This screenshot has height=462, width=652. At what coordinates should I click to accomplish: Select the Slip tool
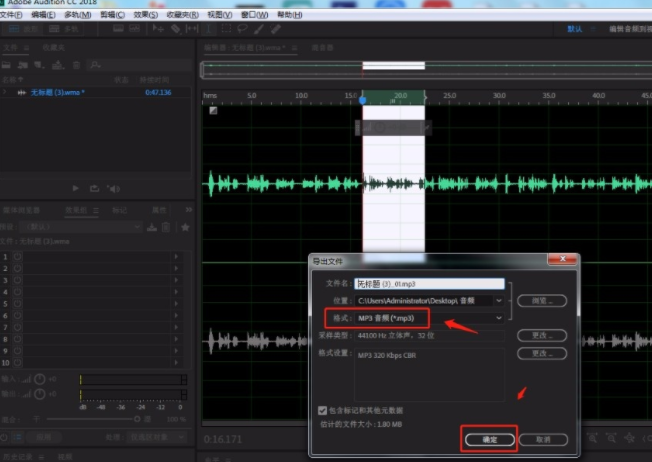192,29
